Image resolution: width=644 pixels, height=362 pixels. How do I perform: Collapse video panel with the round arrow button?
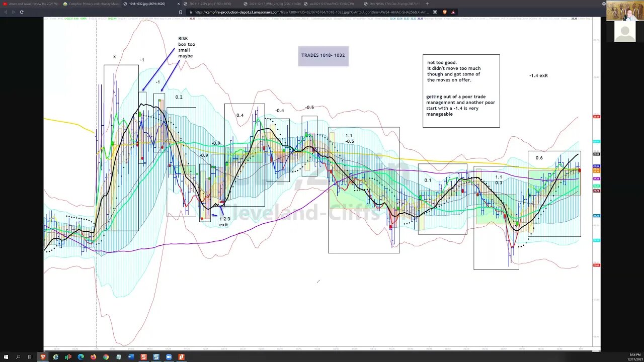point(604,4)
